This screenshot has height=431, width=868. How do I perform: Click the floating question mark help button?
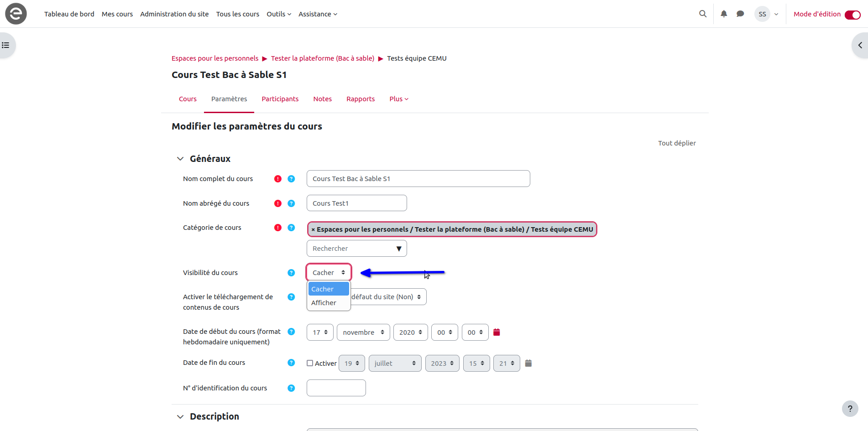tap(850, 409)
